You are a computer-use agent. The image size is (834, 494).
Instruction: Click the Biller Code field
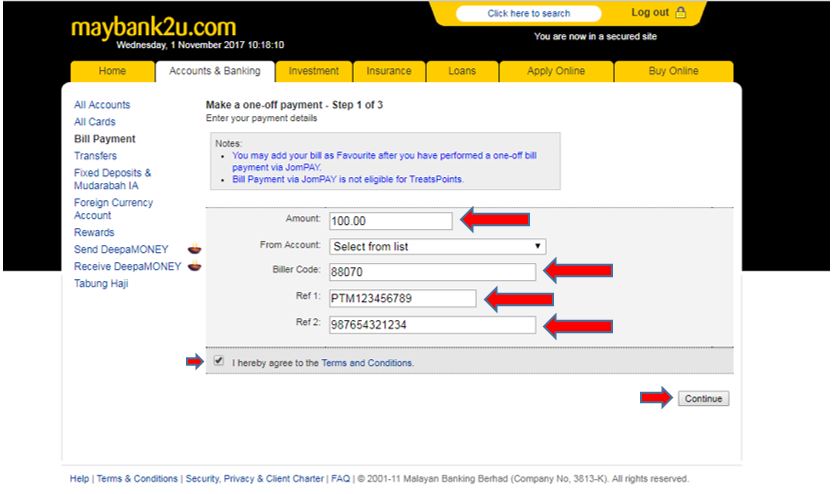432,272
